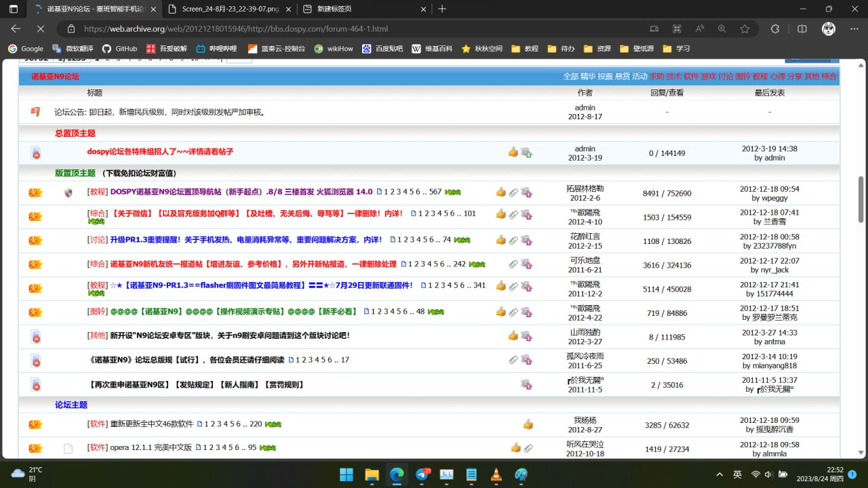Click the announcement flag icon beside 论坛公告
This screenshot has width=868, height=488.
tap(35, 112)
